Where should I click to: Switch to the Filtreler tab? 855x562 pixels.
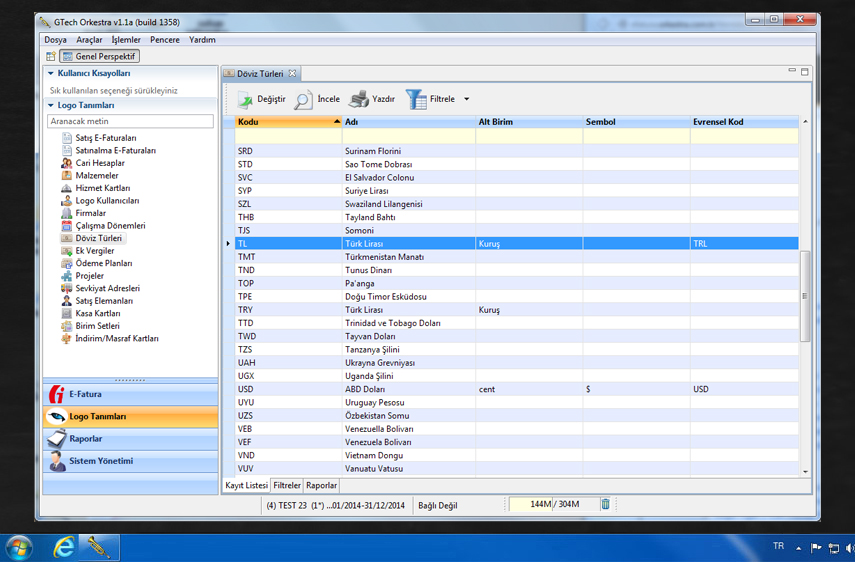pyautogui.click(x=287, y=485)
